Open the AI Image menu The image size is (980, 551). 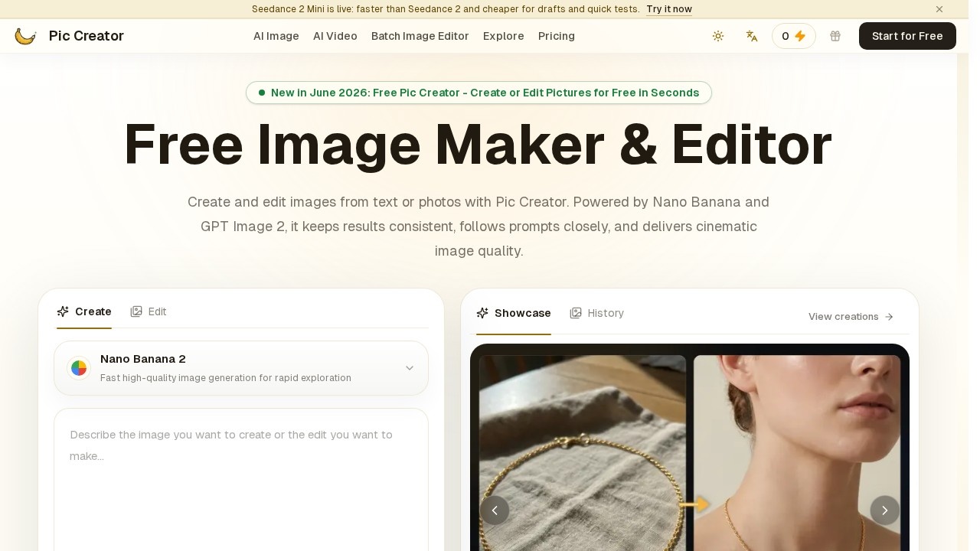(276, 36)
